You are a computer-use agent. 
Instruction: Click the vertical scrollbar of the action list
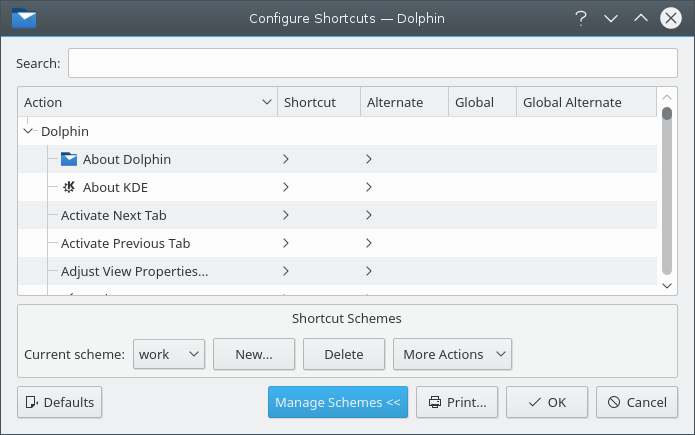(667, 190)
